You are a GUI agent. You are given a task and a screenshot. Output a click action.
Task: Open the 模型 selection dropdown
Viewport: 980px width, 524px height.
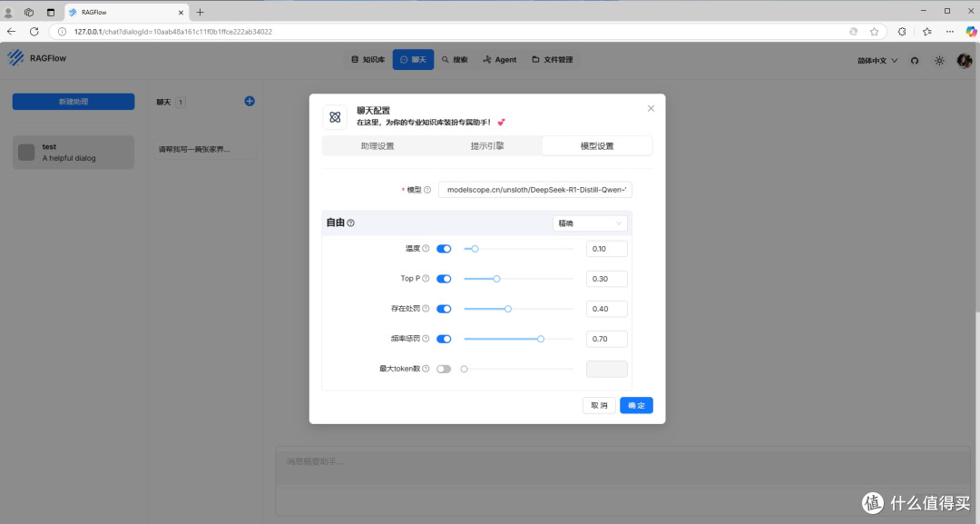(x=535, y=190)
